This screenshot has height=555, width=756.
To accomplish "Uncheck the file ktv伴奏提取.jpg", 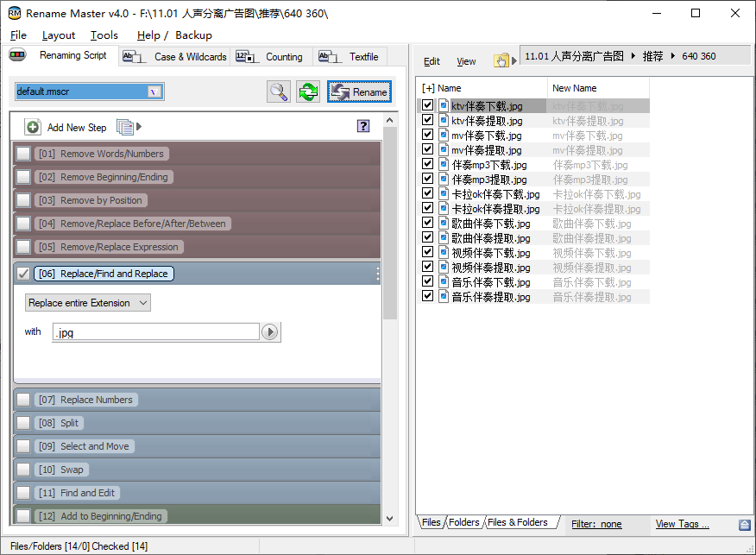I will 427,121.
